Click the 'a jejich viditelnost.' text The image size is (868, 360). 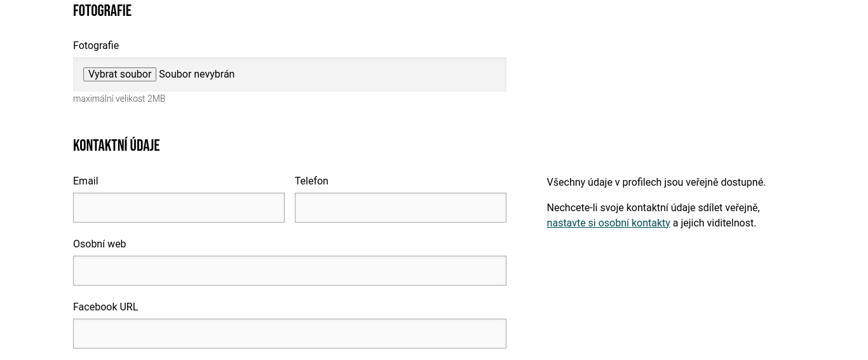714,223
